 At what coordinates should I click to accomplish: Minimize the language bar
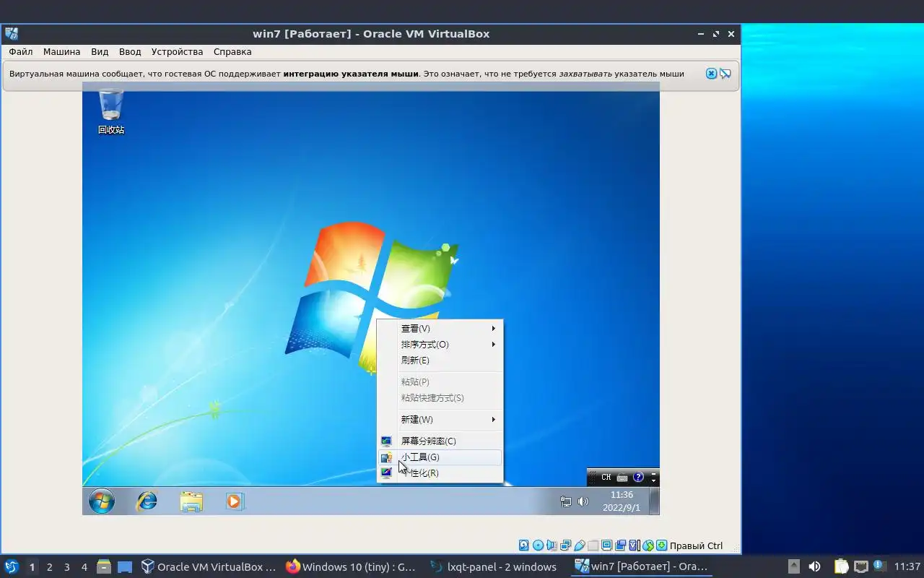(x=654, y=474)
